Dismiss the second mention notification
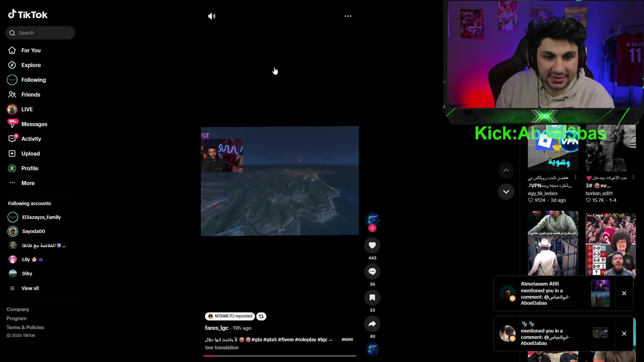644x362 pixels. tap(624, 334)
